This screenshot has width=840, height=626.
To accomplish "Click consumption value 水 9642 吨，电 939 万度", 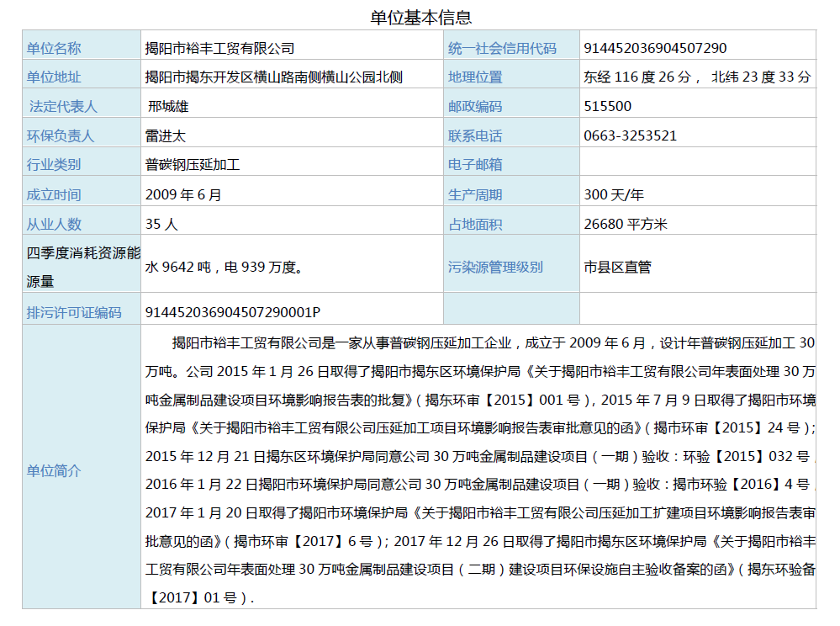I will pos(224,267).
